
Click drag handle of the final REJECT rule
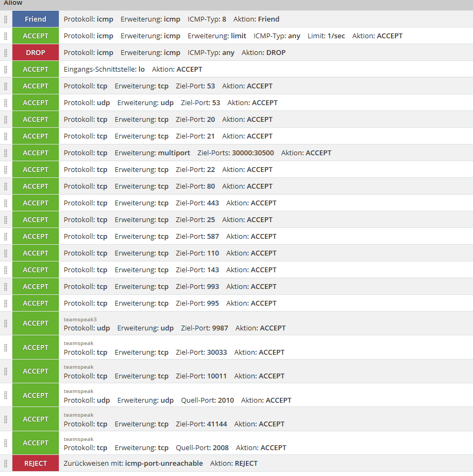pos(6,464)
